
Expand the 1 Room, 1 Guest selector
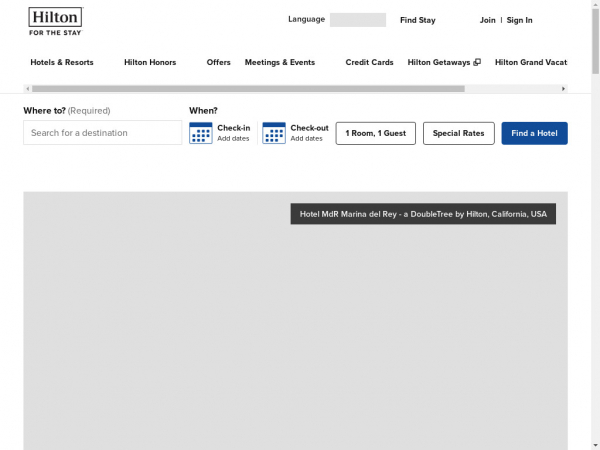[x=375, y=133]
